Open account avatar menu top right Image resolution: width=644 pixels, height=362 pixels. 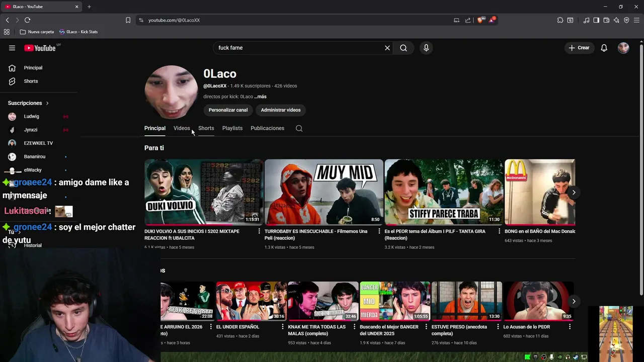tap(623, 48)
